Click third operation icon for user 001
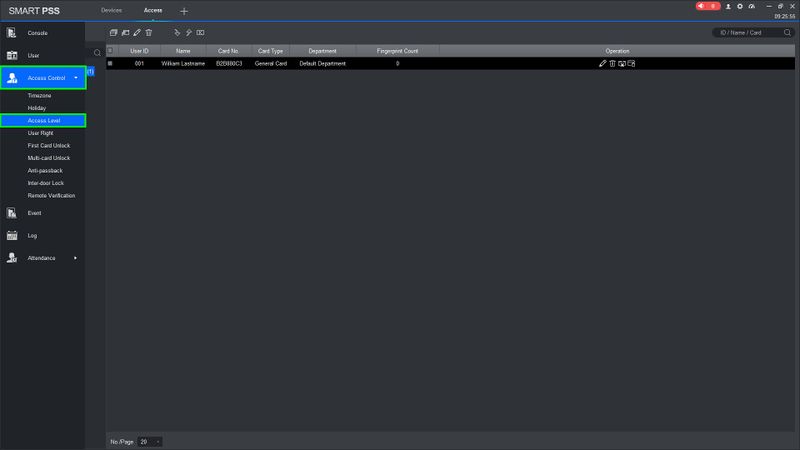This screenshot has height=450, width=800. (622, 63)
